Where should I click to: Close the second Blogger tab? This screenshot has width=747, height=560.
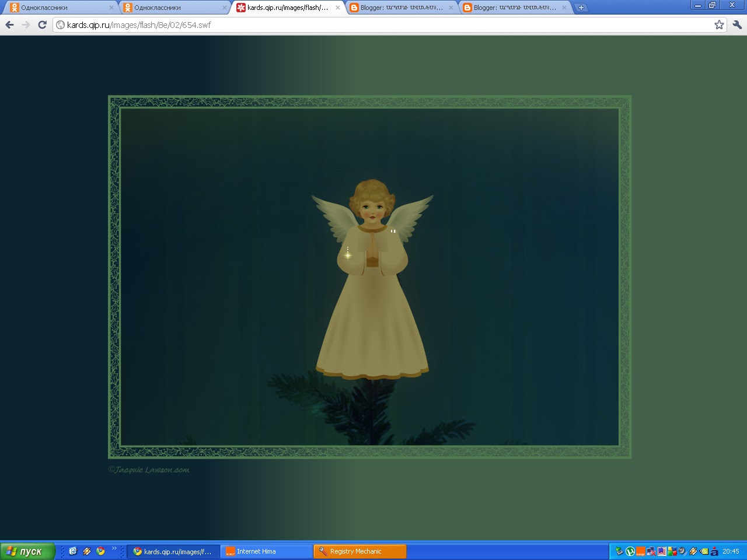pyautogui.click(x=564, y=8)
